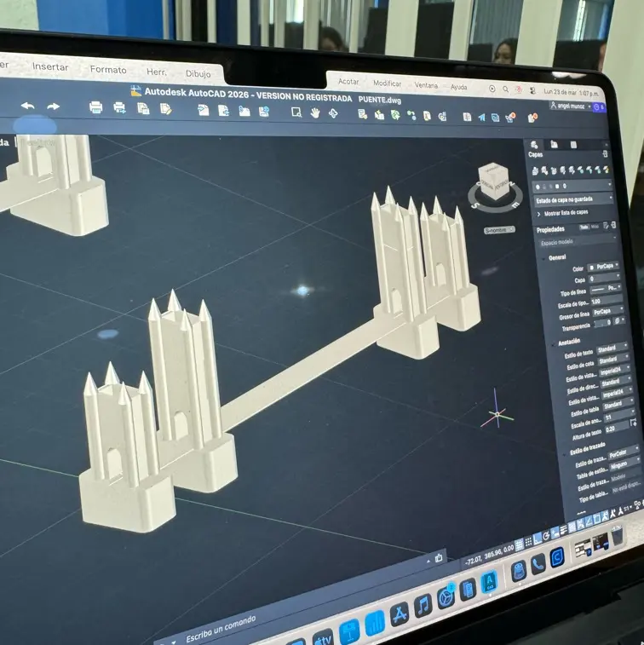Select the Pan hand tool

pyautogui.click(x=315, y=112)
